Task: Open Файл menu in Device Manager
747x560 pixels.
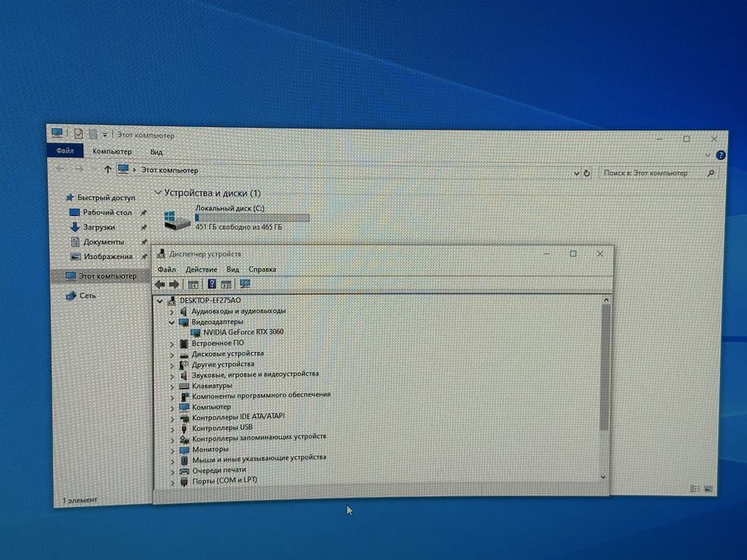Action: pyautogui.click(x=167, y=270)
